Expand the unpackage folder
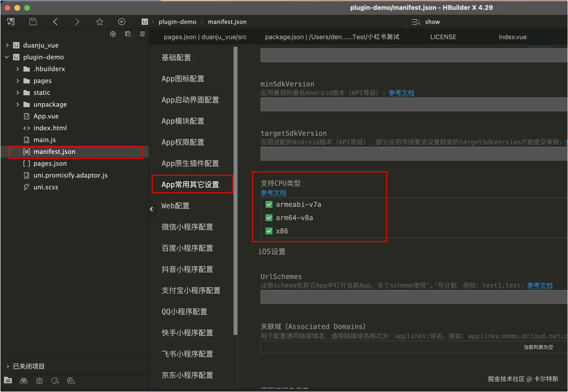This screenshot has width=568, height=392. [x=17, y=104]
